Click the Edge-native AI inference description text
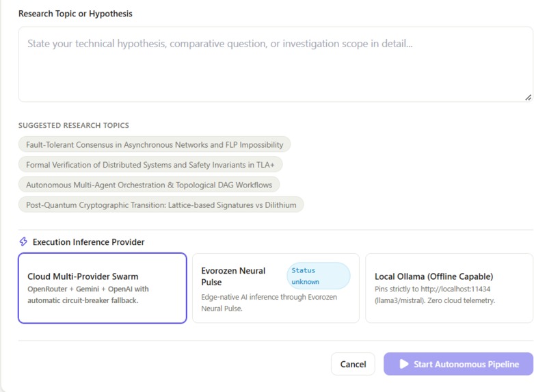534x392 pixels. point(269,302)
